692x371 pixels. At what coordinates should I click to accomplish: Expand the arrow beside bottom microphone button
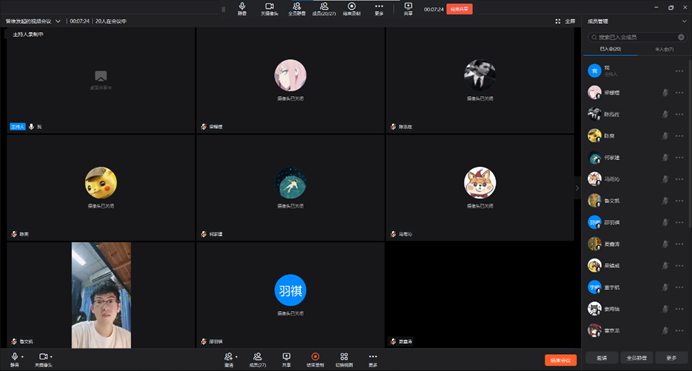22,356
